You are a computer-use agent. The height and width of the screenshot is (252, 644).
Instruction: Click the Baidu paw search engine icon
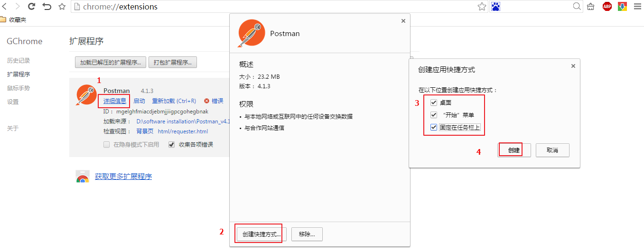pos(495,7)
